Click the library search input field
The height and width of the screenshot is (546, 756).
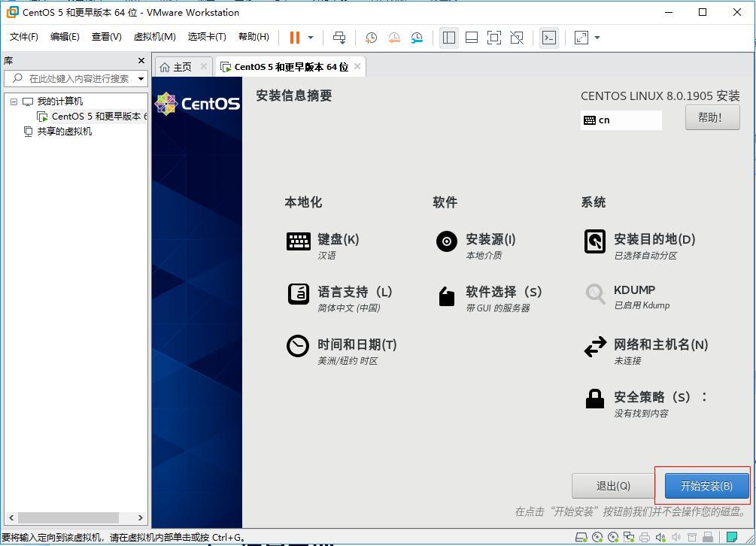coord(75,77)
